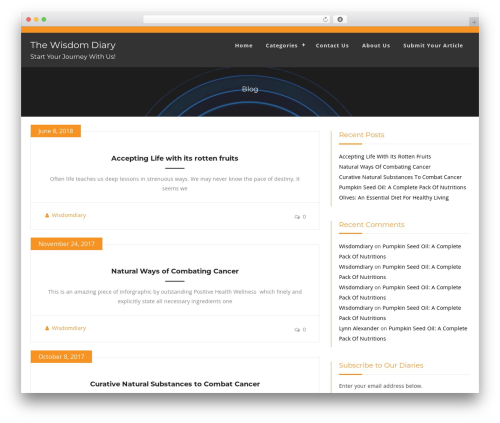This screenshot has height=423, width=500.
Task: Click the author icon on the 'Natural Ways' post
Action: [47, 328]
